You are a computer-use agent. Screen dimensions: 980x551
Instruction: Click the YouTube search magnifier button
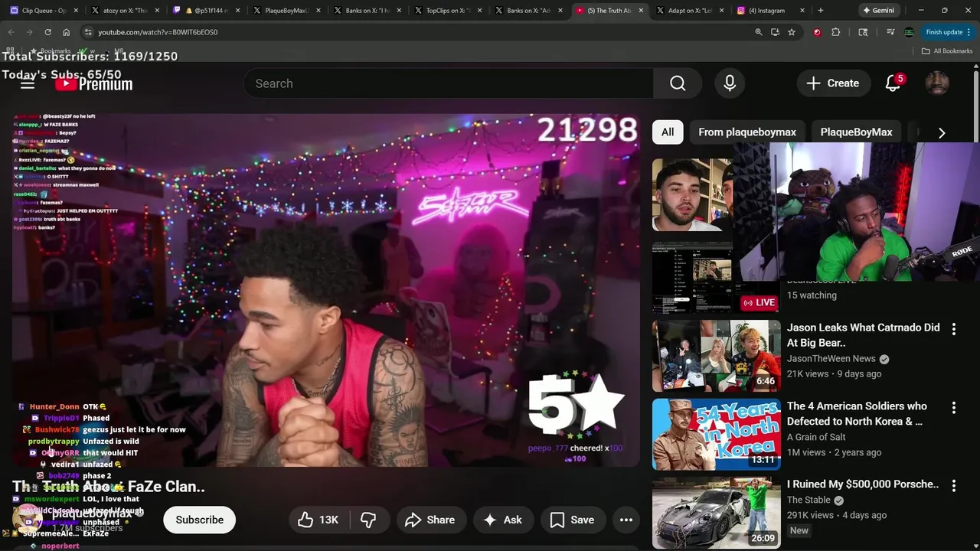(678, 83)
